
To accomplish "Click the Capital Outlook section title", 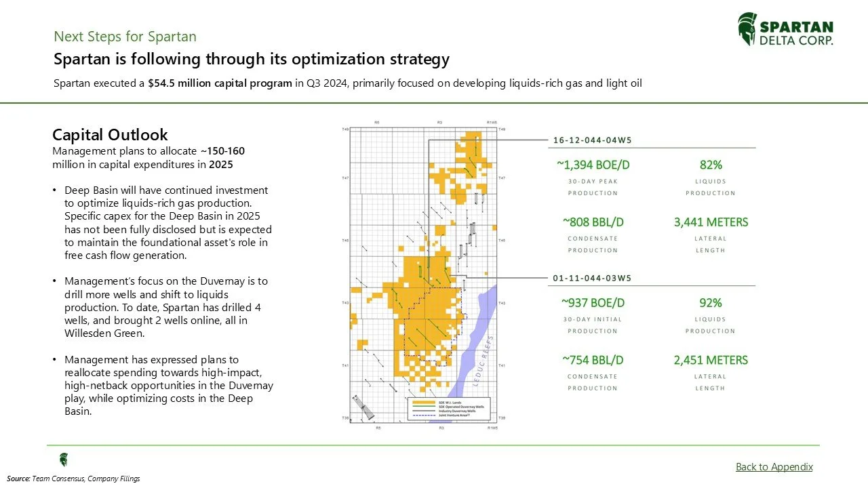I will click(110, 134).
